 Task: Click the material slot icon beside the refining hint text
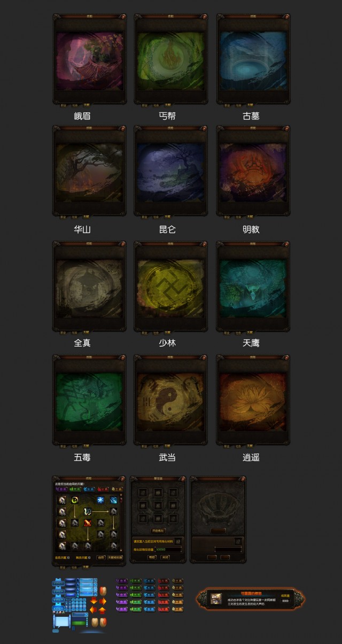click(x=178, y=541)
